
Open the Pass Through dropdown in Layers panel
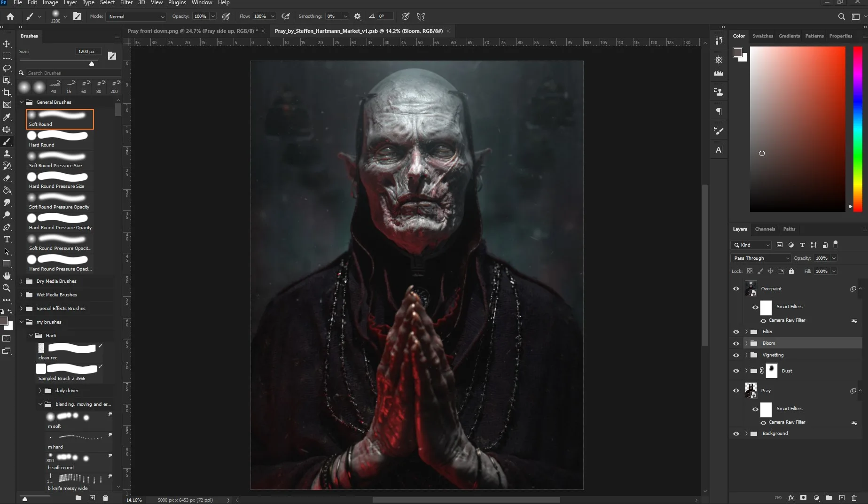point(759,258)
